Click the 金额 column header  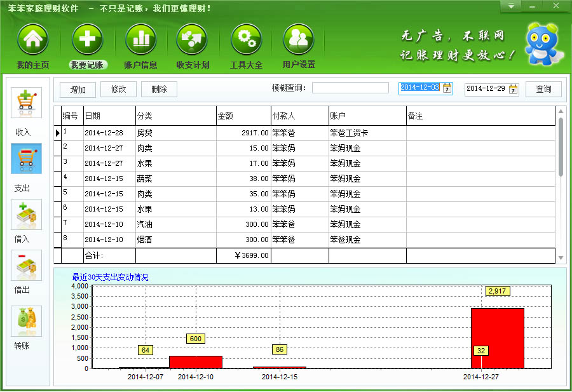(x=243, y=116)
